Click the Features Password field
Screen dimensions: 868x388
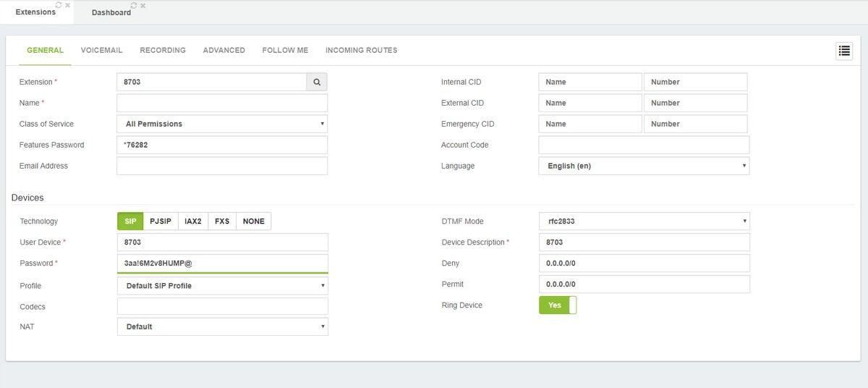coord(222,145)
